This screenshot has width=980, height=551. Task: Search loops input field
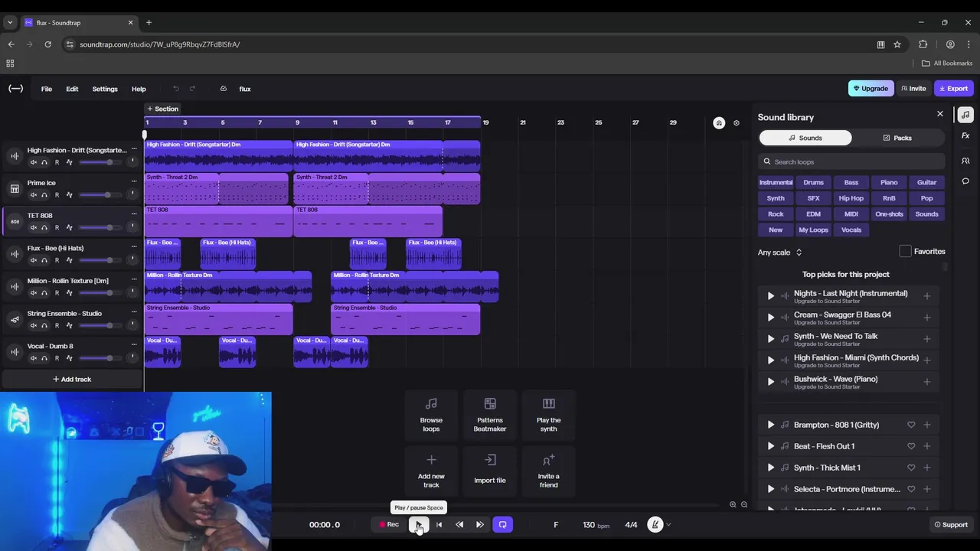click(x=851, y=161)
